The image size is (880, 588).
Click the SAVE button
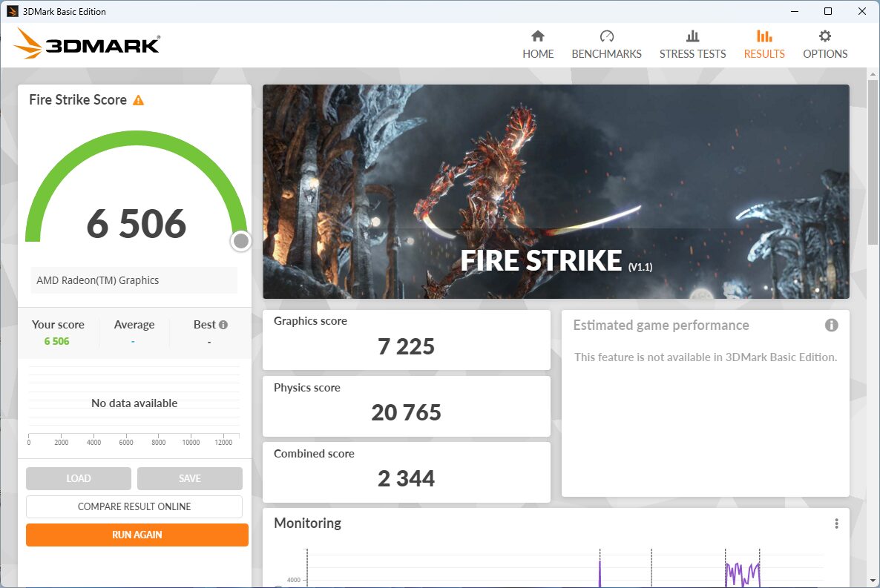190,478
